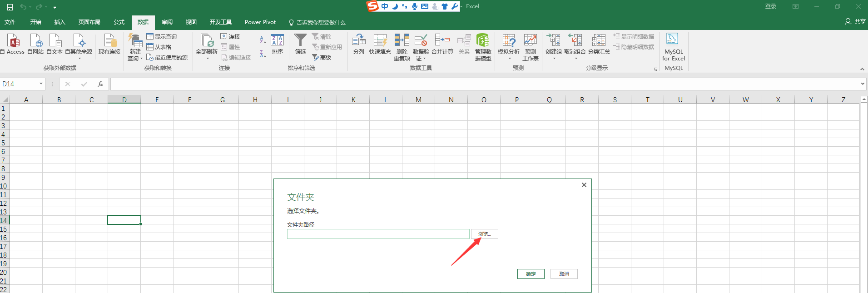This screenshot has width=868, height=293.
Task: Sort ascending with A-Z icon
Action: 263,40
